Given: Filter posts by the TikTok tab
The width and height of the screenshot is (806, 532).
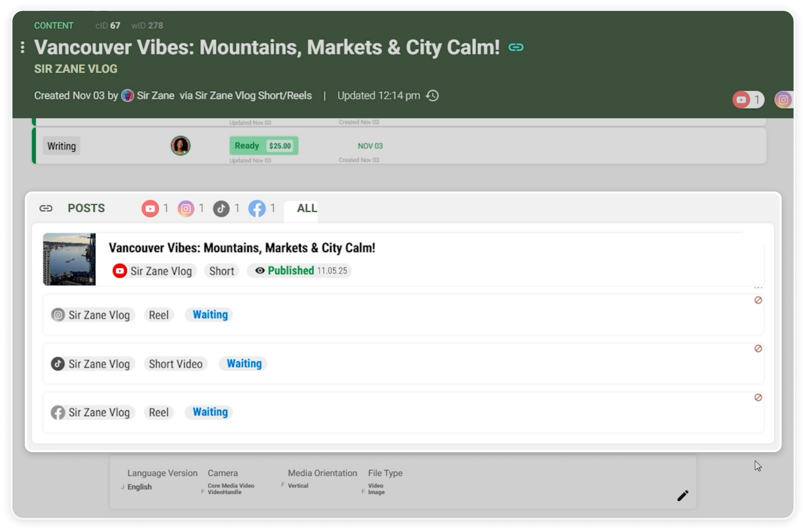Looking at the screenshot, I should 221,208.
